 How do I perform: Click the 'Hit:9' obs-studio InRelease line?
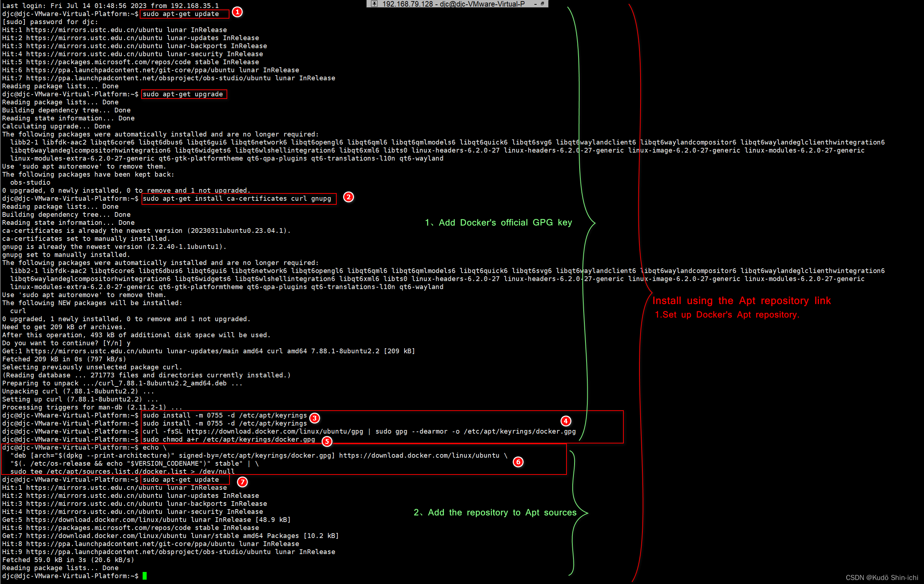pos(169,552)
